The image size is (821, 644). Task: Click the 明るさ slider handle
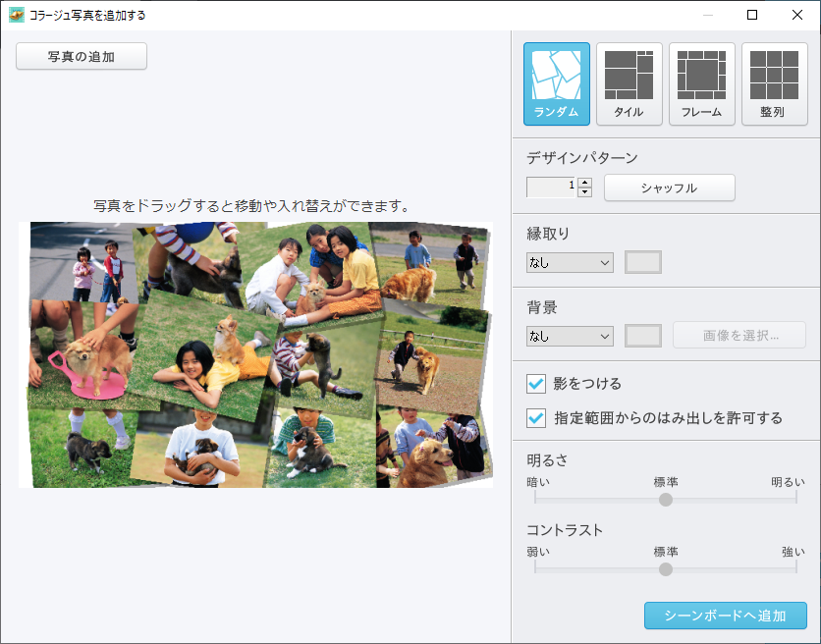[666, 499]
